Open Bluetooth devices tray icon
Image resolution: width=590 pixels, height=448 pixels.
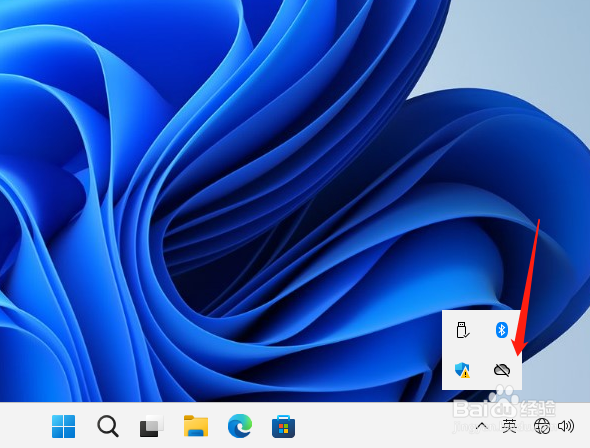point(501,330)
